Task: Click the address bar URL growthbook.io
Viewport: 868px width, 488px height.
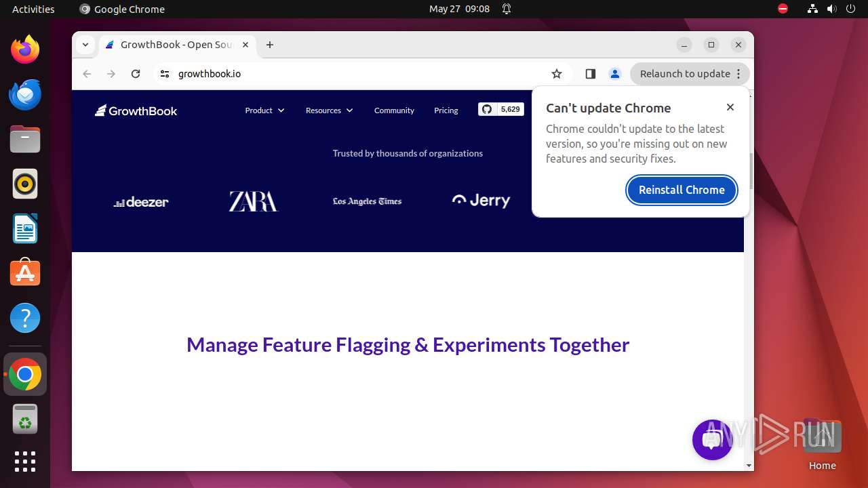Action: pyautogui.click(x=210, y=74)
